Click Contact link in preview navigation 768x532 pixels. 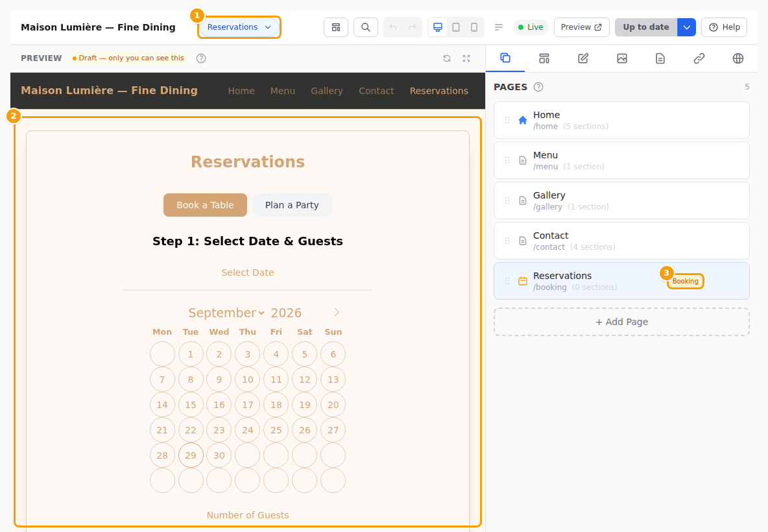[x=376, y=91]
